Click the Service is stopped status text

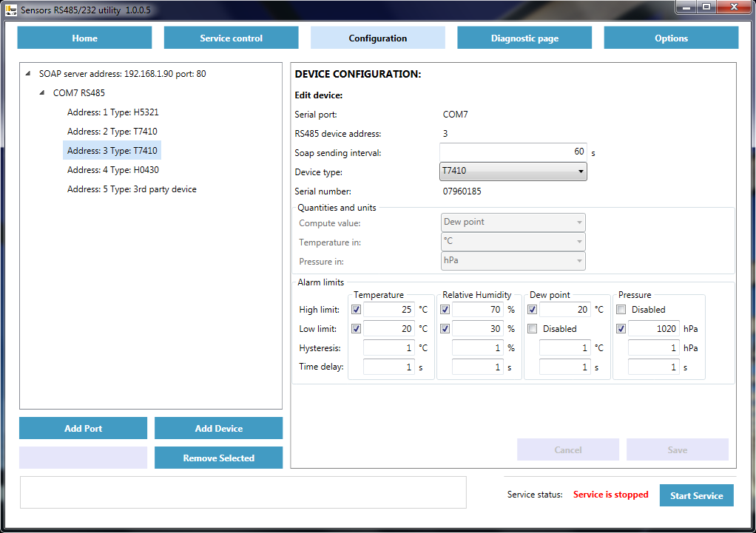(x=610, y=495)
